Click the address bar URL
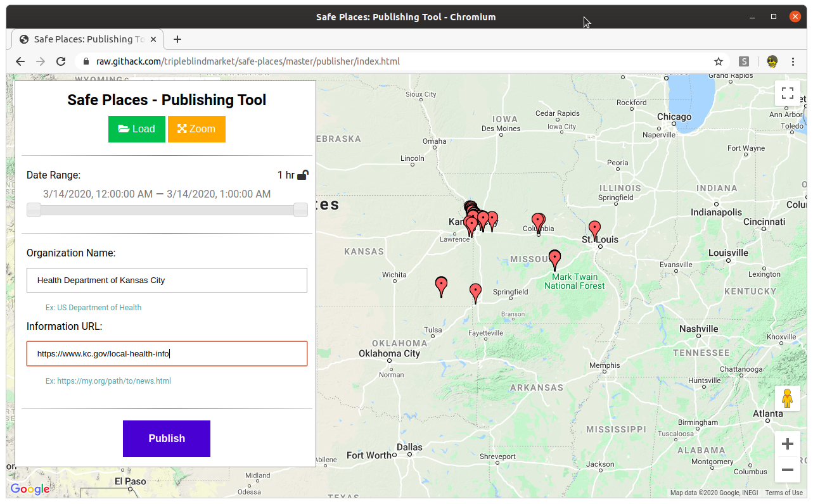Image resolution: width=813 pixels, height=504 pixels. click(x=248, y=61)
